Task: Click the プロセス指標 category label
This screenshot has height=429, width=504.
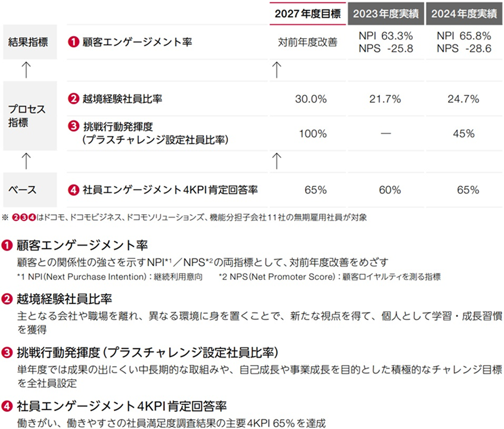Action: tap(27, 115)
